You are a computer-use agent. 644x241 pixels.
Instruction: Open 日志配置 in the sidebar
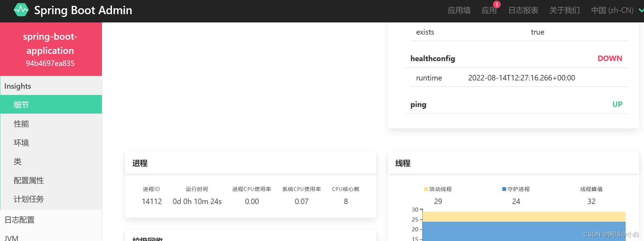click(51, 220)
